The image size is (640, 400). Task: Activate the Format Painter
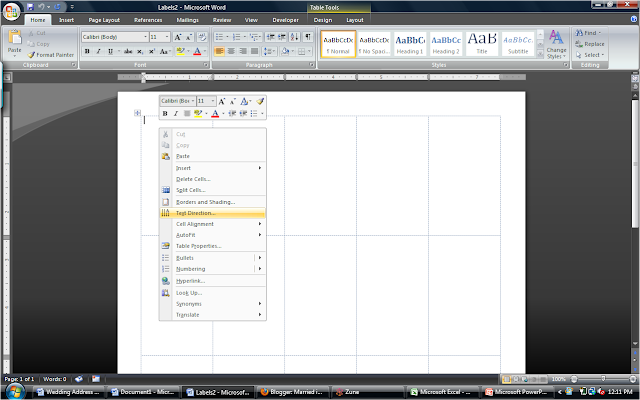[x=51, y=55]
